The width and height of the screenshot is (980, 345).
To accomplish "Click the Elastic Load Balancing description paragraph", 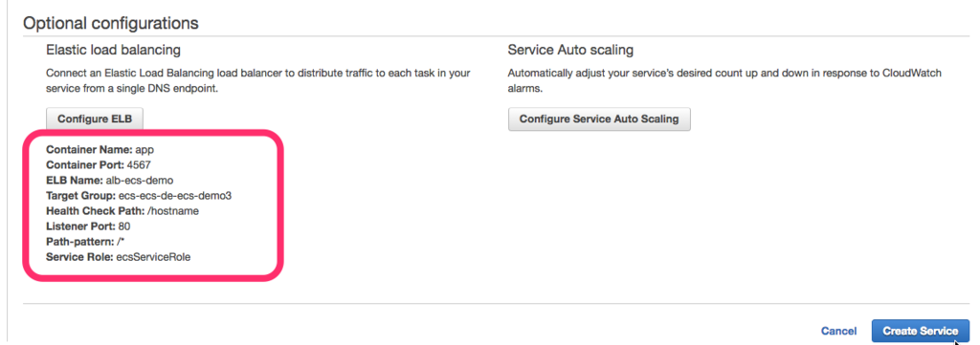I will (x=258, y=81).
